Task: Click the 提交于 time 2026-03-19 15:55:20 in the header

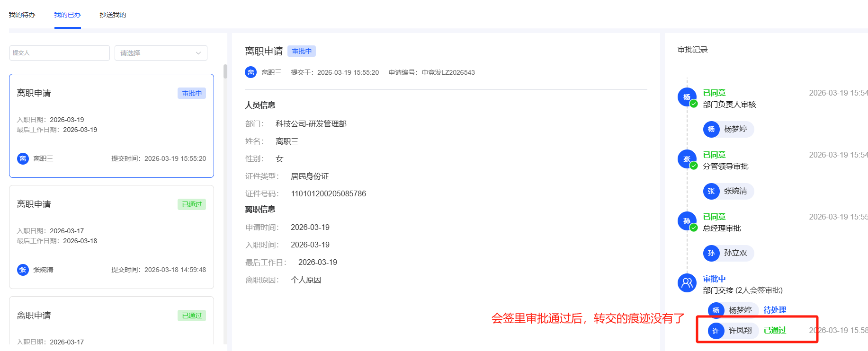Action: pos(348,72)
